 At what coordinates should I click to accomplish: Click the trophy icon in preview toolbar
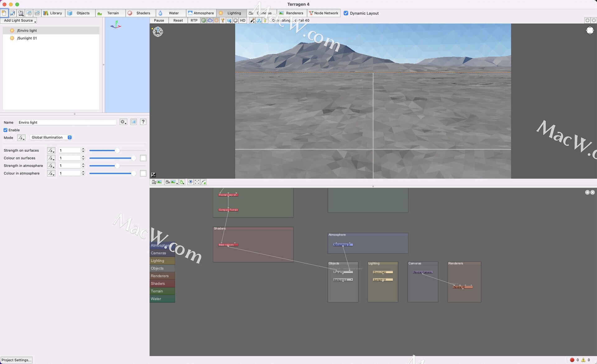(x=223, y=20)
